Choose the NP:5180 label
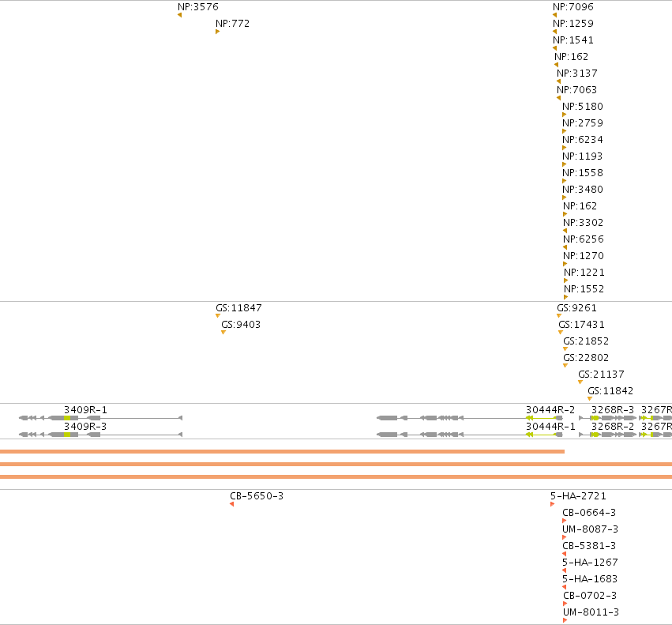 (583, 107)
